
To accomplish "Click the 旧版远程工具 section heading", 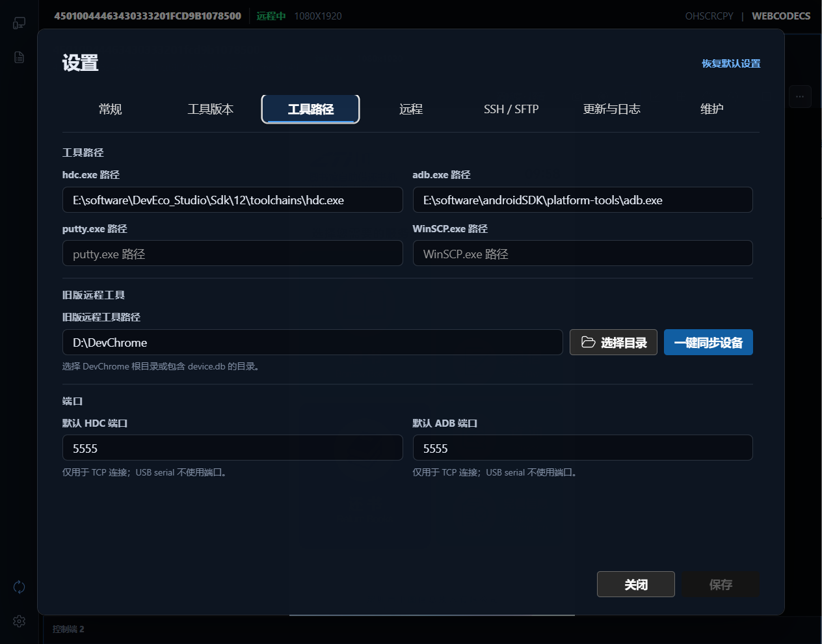I will tap(94, 295).
